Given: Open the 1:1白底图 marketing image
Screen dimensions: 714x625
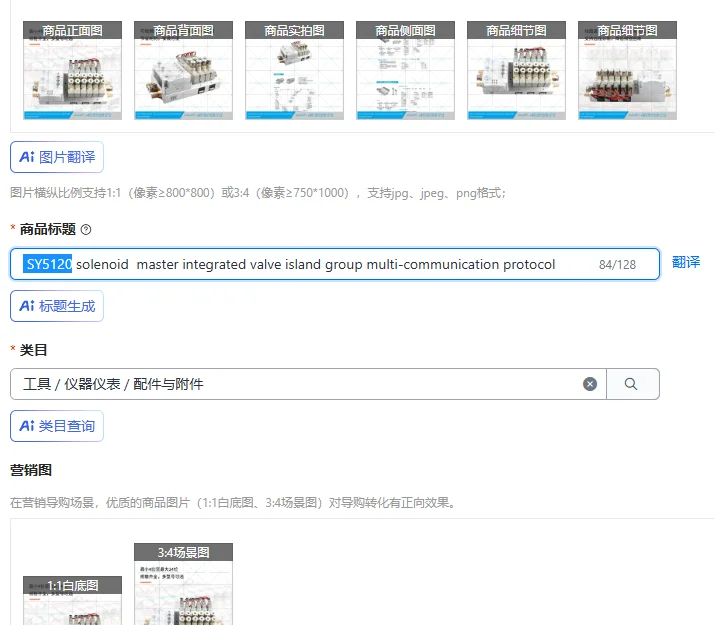Looking at the screenshot, I should click(72, 600).
